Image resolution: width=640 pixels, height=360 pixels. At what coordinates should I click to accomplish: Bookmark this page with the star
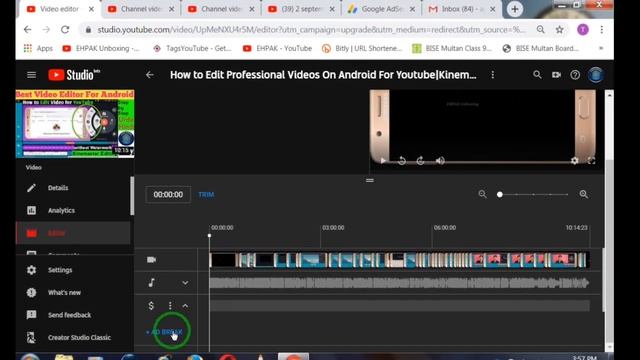point(560,29)
